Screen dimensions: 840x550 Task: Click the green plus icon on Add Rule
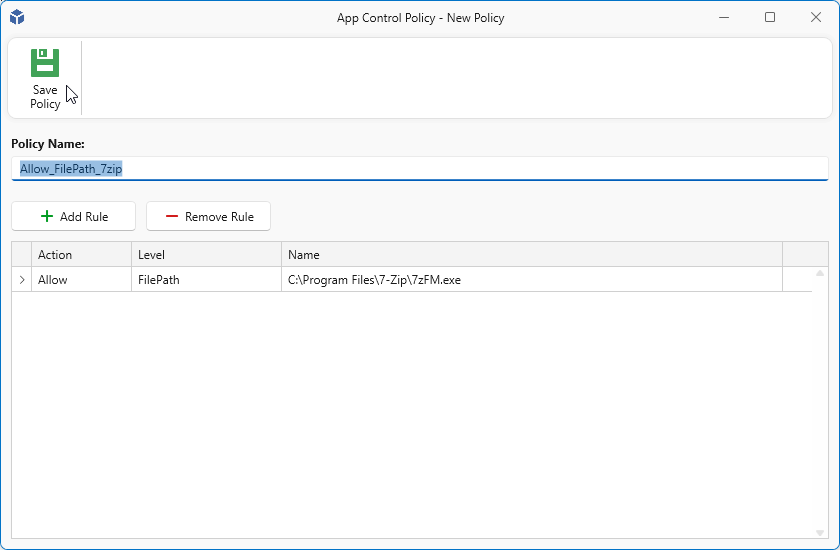(x=47, y=216)
